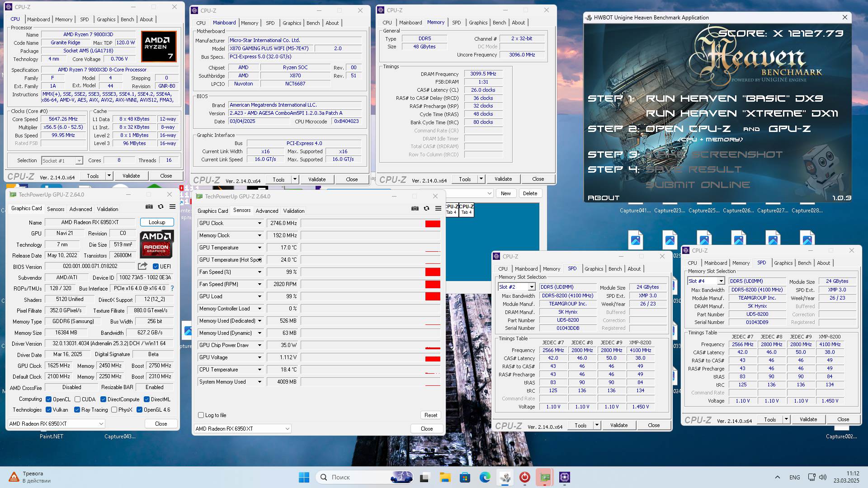Click the Reset button in GPU-Z Sensors
This screenshot has width=868, height=488.
(x=431, y=415)
